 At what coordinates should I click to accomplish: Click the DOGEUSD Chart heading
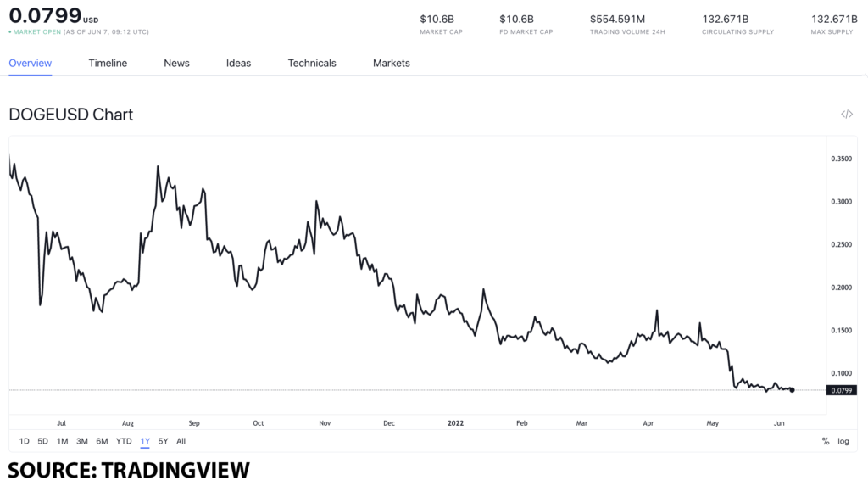pos(71,115)
